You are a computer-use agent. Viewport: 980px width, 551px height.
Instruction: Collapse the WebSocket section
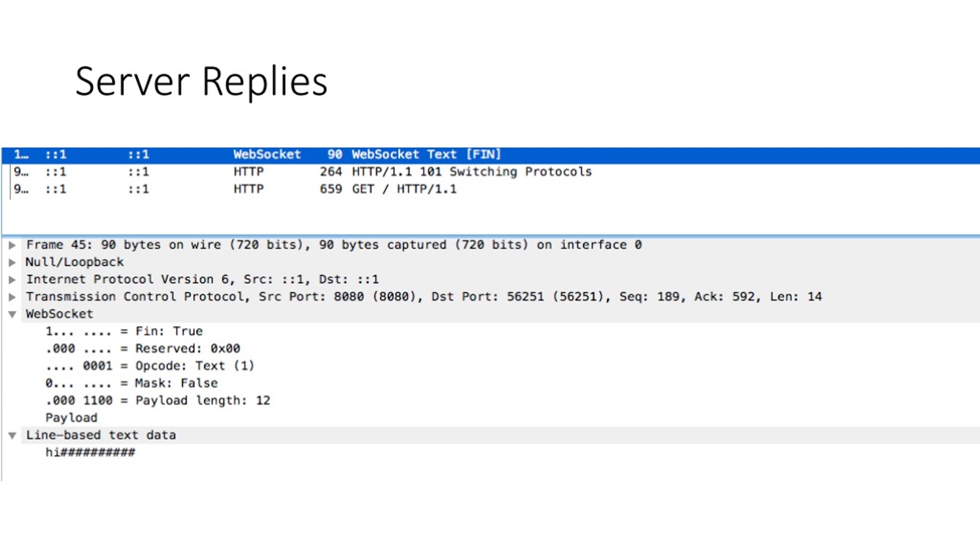click(12, 315)
